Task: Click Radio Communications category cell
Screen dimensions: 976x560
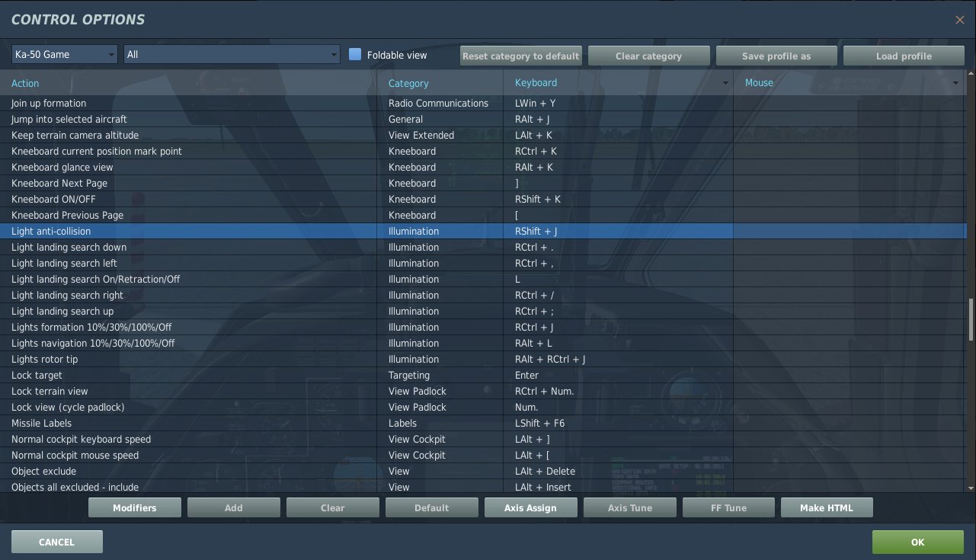Action: coord(440,103)
